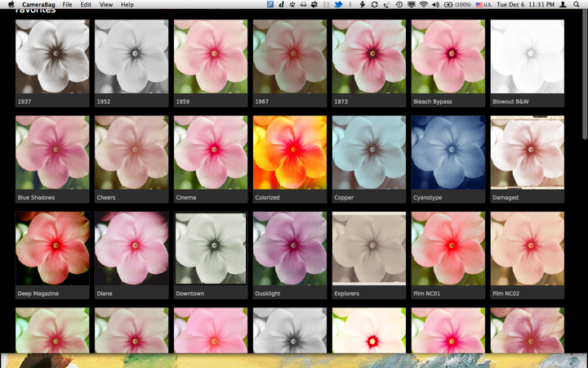Choose the Film NC01 filter thumbnail
This screenshot has width=588, height=368.
click(448, 249)
